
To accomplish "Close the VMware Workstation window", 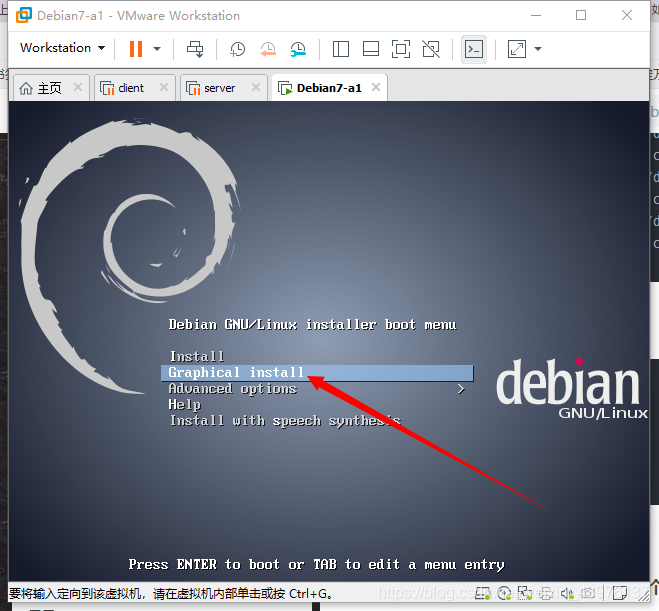I will point(627,16).
